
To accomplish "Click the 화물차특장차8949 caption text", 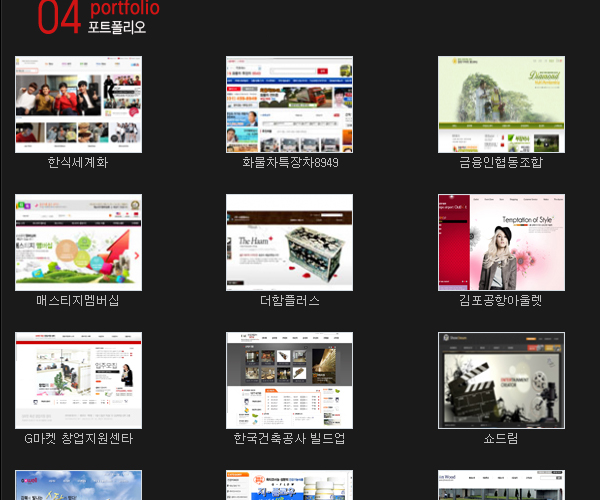I will tap(290, 162).
